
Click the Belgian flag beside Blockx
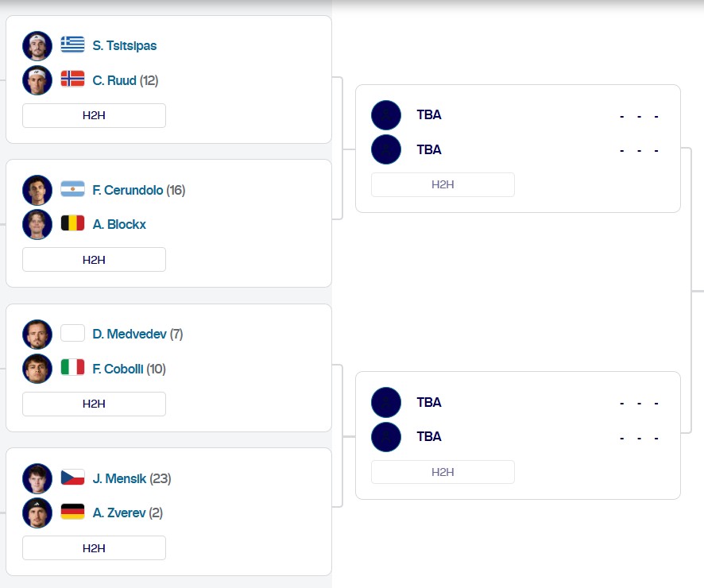click(x=72, y=224)
